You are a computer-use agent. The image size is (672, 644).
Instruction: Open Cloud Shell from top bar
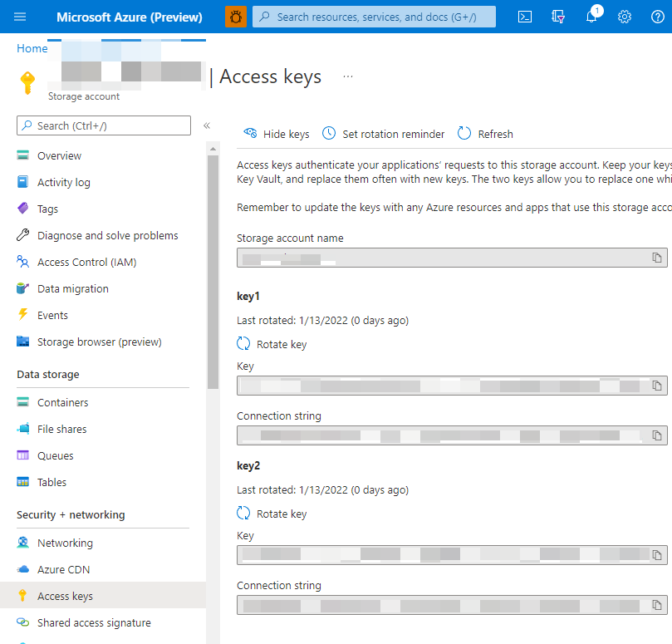525,17
